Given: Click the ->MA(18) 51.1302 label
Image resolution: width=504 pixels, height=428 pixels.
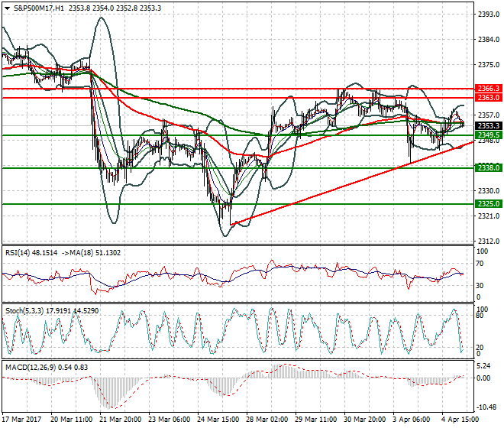Looking at the screenshot, I should click(90, 253).
